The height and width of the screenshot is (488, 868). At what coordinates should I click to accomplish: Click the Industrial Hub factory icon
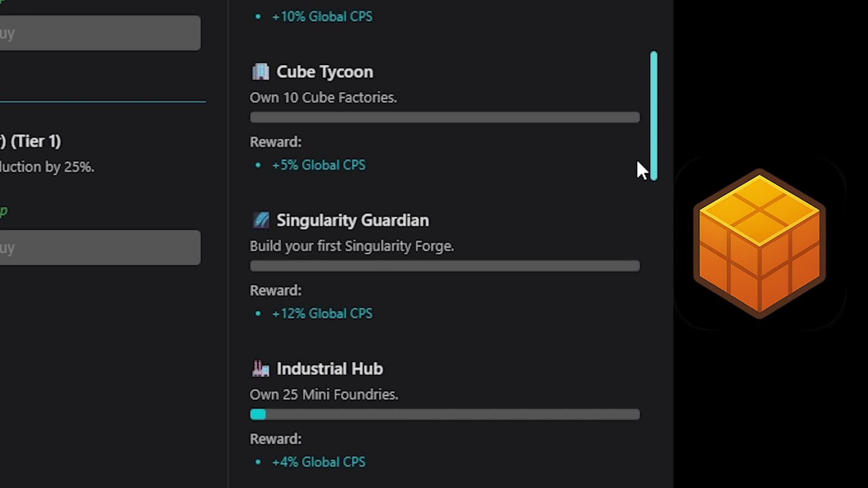pos(260,369)
